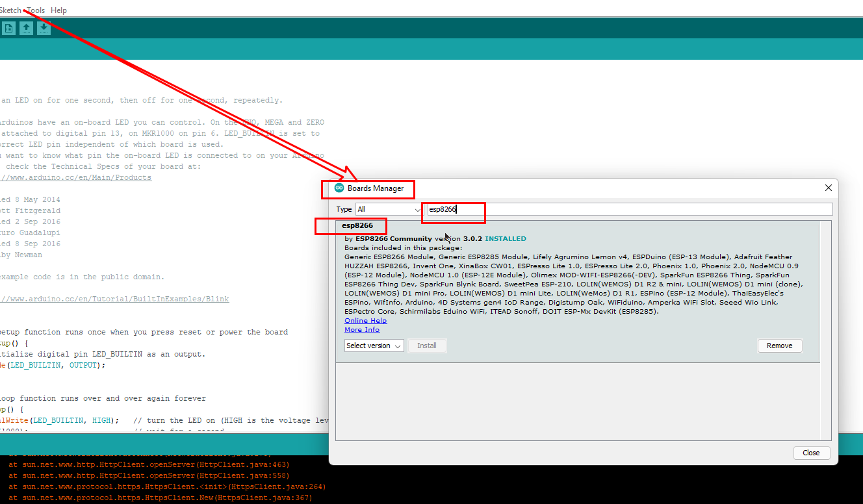Remove the esp8266 board package
Screen dimensions: 863x504
(779, 345)
